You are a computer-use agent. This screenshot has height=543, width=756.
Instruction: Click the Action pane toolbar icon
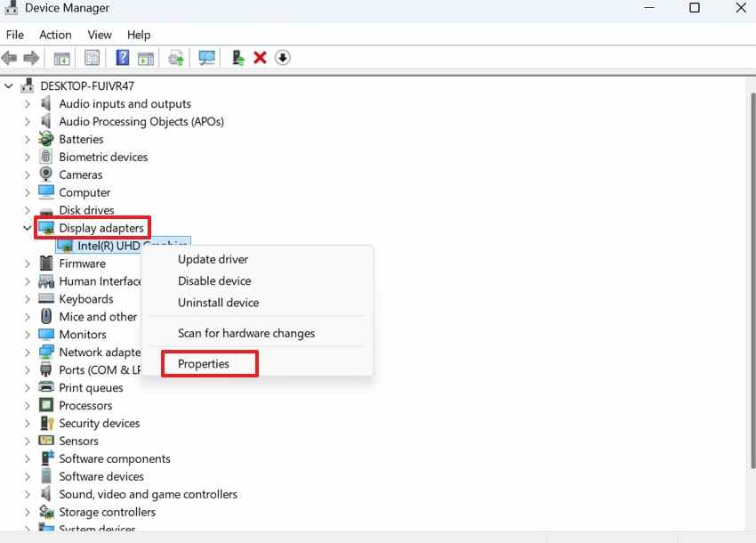tap(146, 59)
